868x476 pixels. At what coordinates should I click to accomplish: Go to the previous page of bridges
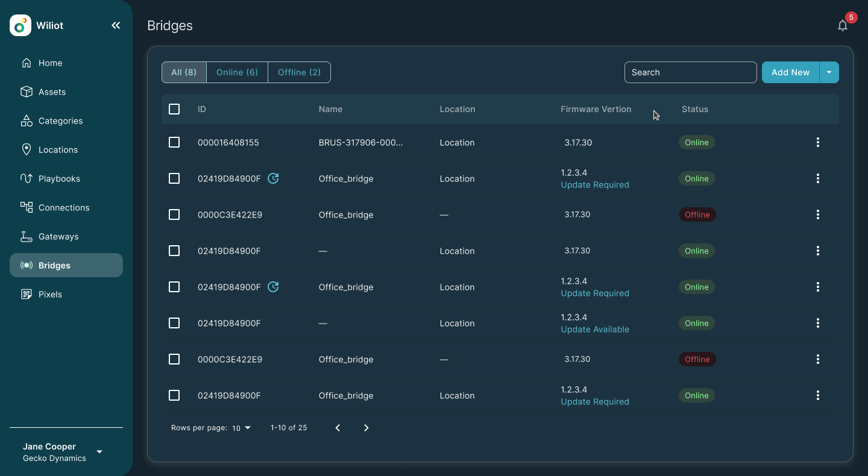point(338,428)
